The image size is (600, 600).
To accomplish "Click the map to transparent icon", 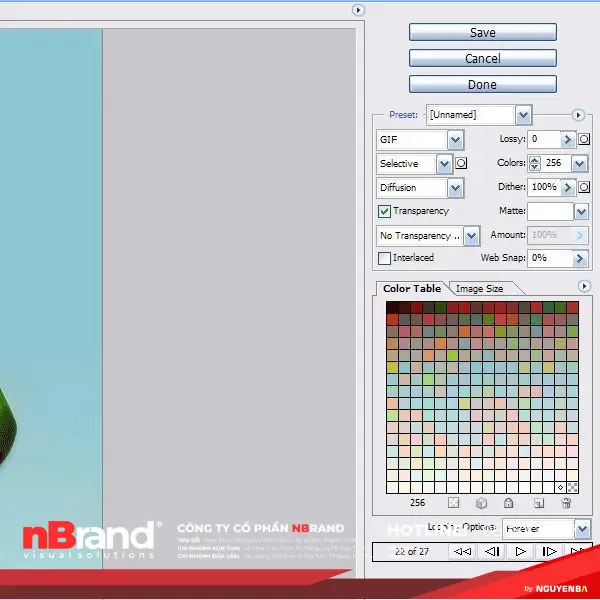I will click(x=453, y=503).
